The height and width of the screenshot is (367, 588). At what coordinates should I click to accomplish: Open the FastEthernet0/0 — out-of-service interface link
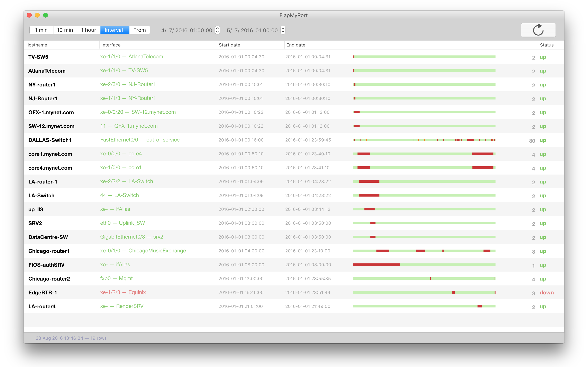click(140, 140)
